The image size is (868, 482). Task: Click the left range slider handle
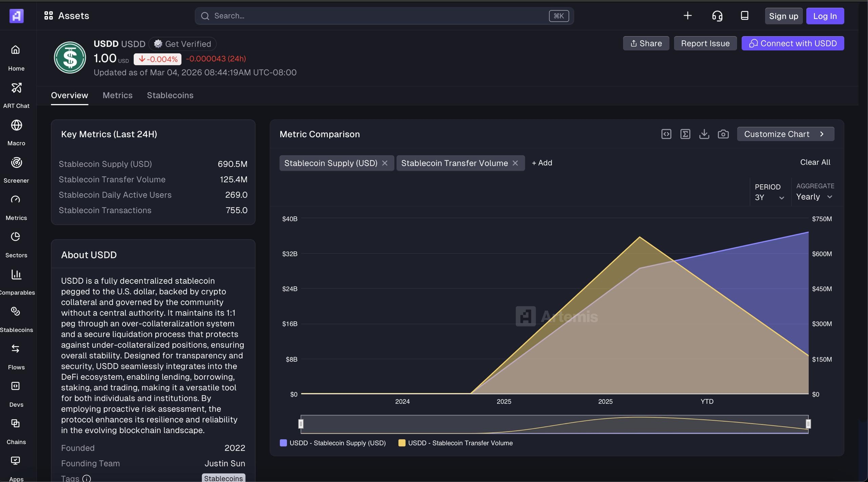(301, 424)
